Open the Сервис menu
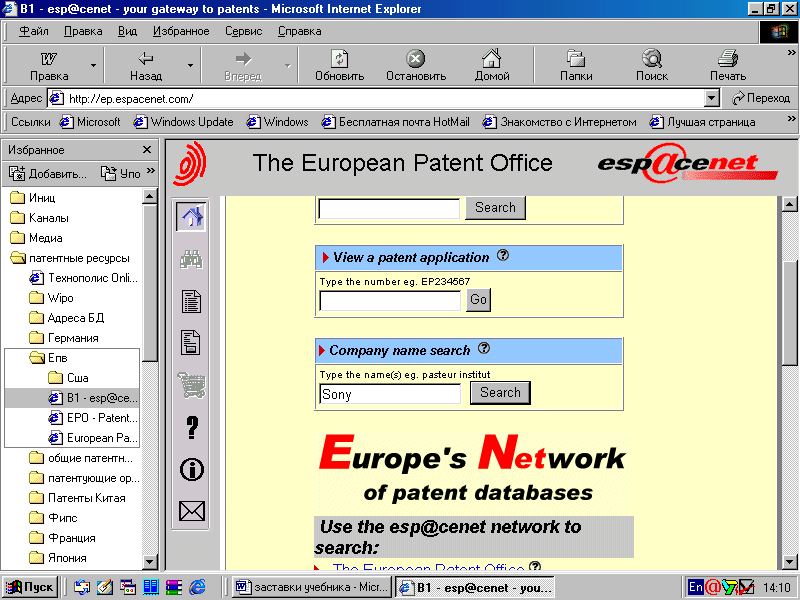Viewport: 800px width, 600px height. [x=243, y=31]
